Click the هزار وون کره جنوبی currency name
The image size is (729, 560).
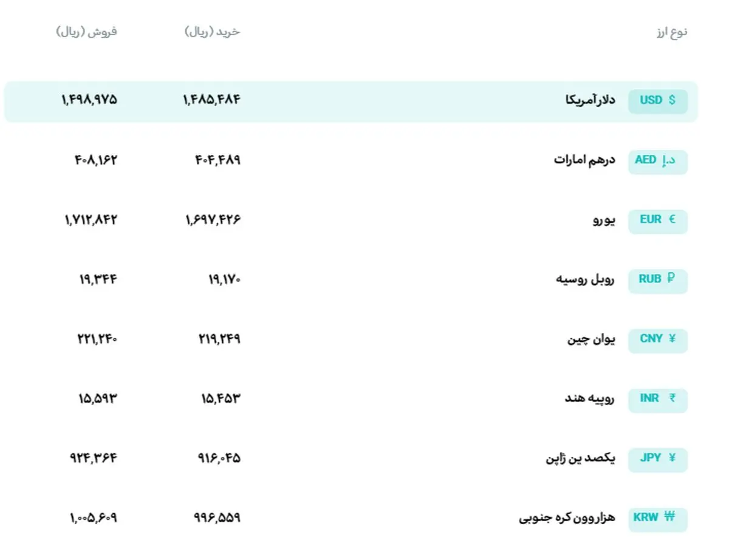[567, 518]
